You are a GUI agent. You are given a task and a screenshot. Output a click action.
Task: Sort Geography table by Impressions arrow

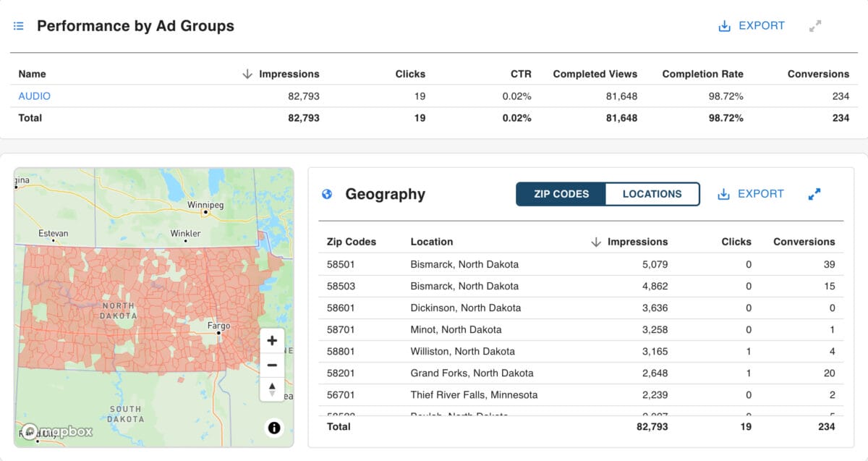[x=596, y=242]
